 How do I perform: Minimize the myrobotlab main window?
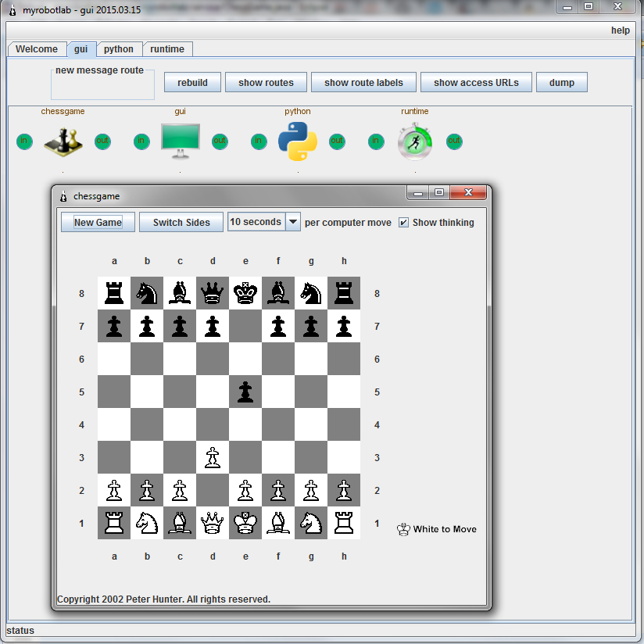[x=567, y=6]
